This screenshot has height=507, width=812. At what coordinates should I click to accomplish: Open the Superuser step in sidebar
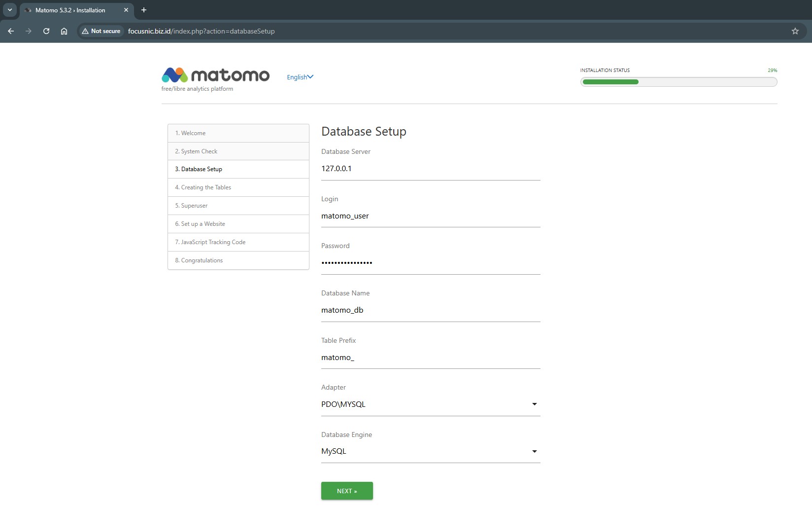[x=238, y=206]
